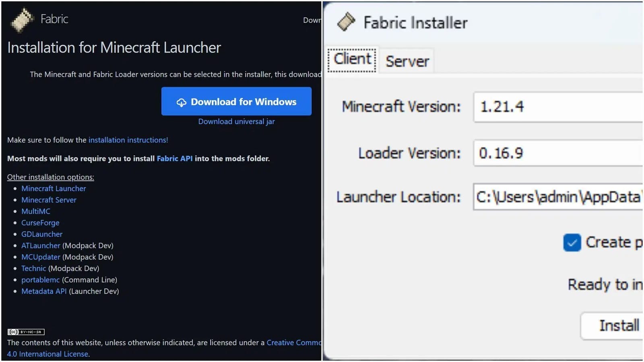Image resolution: width=644 pixels, height=362 pixels.
Task: Open the Download universal jar link
Action: point(236,121)
